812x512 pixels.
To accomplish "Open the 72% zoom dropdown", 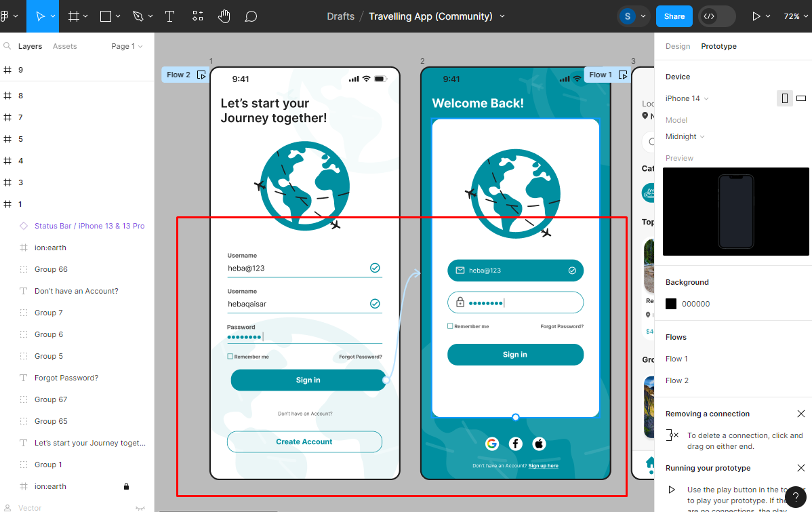I will pyautogui.click(x=796, y=16).
